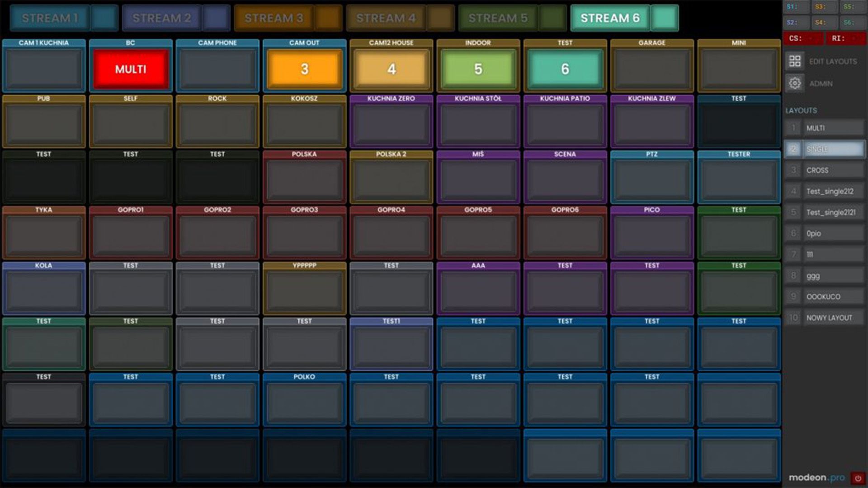Click the S6 stream status indicator
Image resolution: width=868 pixels, height=488 pixels.
pos(854,22)
